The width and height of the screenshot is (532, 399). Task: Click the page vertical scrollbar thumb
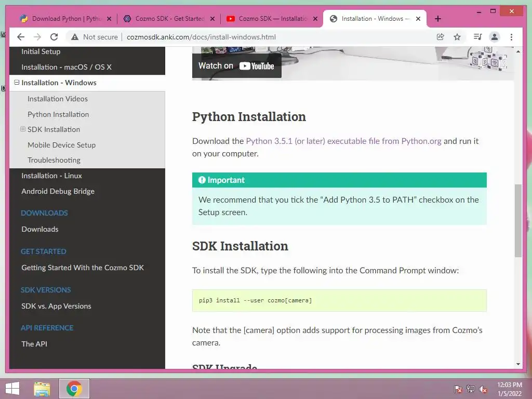(518, 220)
